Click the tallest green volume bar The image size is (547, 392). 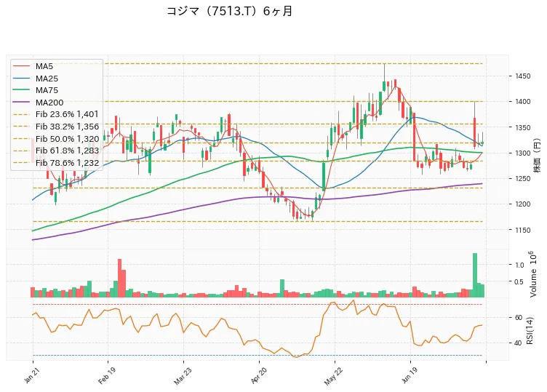coord(475,275)
